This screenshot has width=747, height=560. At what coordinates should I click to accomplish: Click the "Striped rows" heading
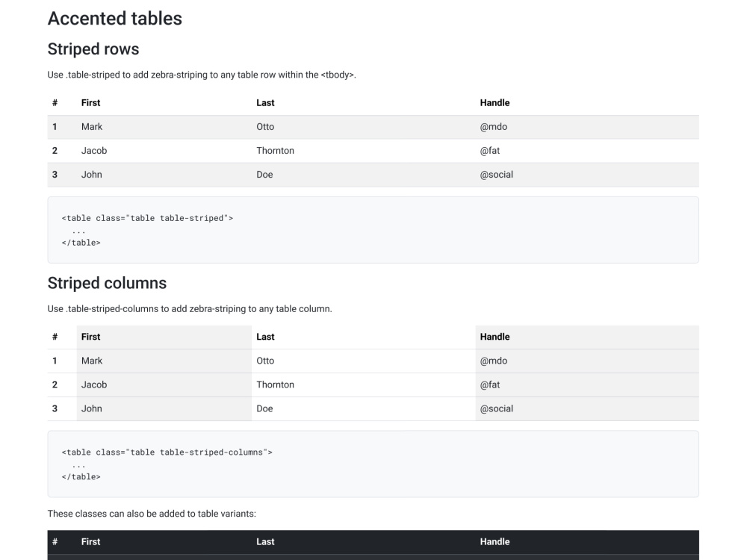93,49
